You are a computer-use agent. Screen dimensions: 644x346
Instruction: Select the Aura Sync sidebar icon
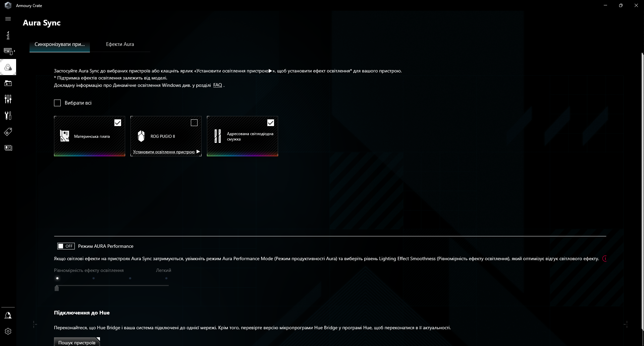point(8,67)
